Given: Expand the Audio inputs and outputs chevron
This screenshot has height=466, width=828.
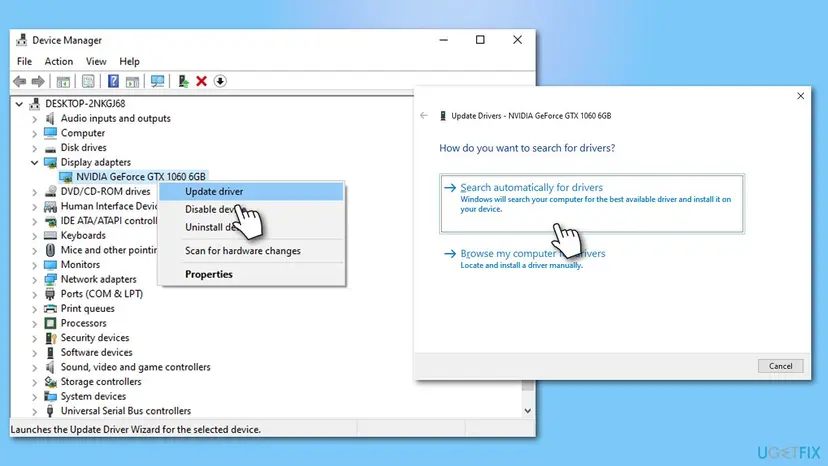Looking at the screenshot, I should (x=34, y=119).
